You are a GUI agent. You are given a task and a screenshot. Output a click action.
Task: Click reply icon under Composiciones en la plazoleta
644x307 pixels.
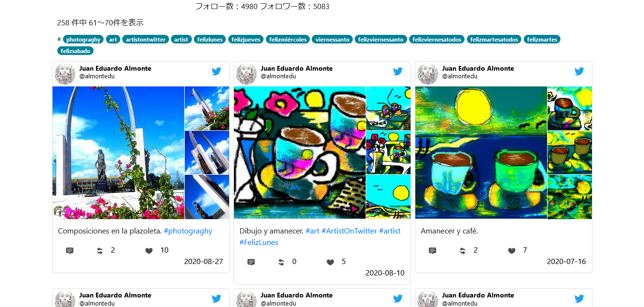coord(70,251)
